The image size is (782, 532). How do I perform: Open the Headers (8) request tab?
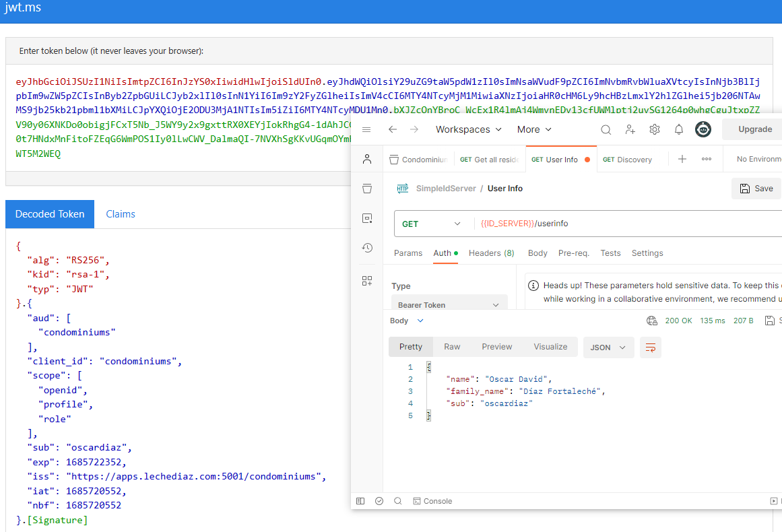[491, 253]
